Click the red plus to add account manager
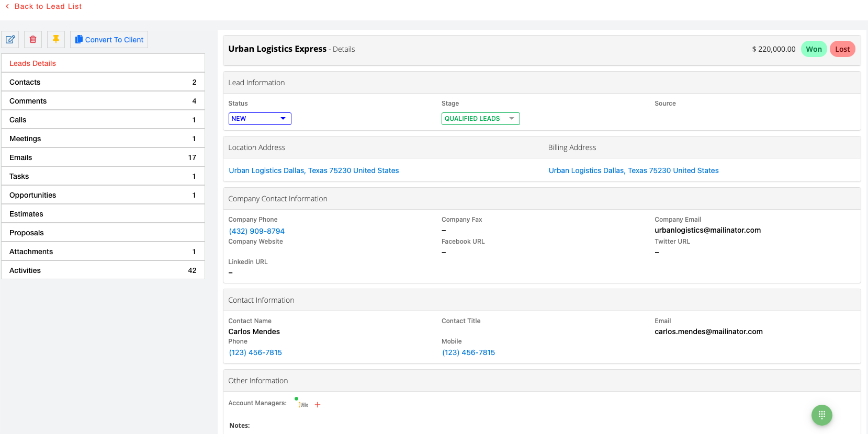The image size is (868, 434). point(318,405)
